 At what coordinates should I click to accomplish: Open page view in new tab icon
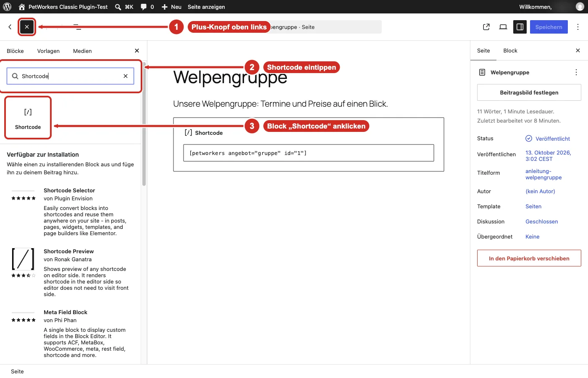pos(486,27)
